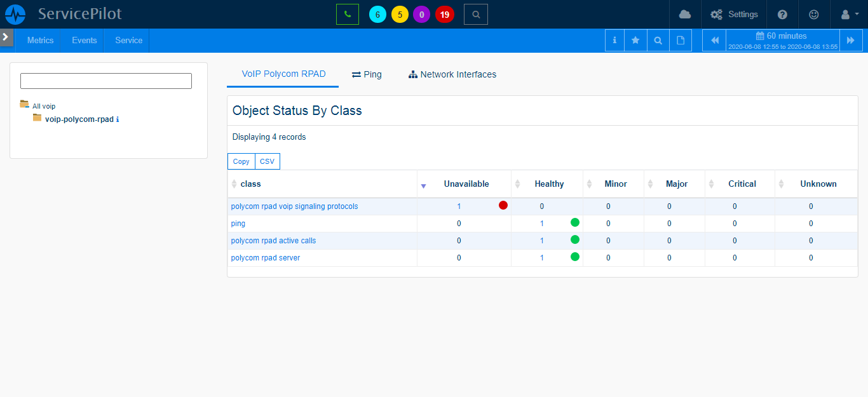Click the red 19 critical alerts badge
868x397 pixels.
(x=445, y=14)
